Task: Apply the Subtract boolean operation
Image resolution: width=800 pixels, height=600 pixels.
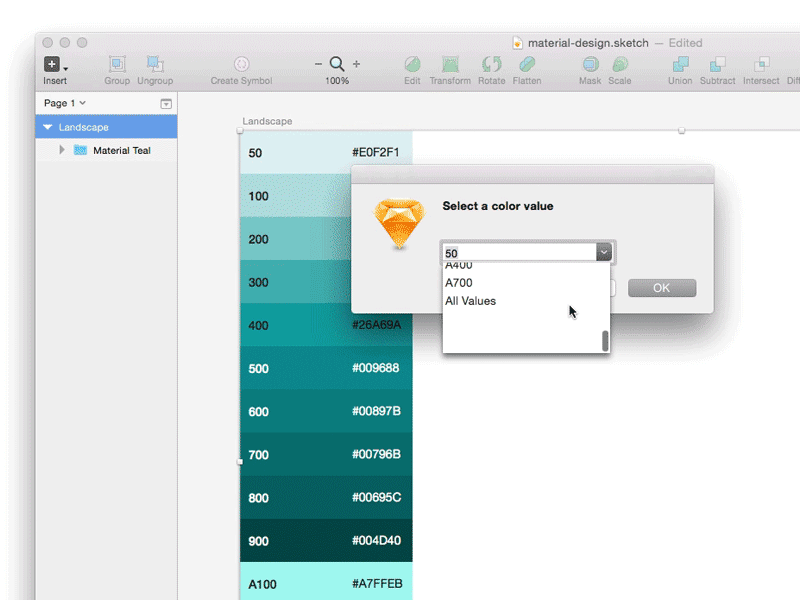Action: point(718,62)
